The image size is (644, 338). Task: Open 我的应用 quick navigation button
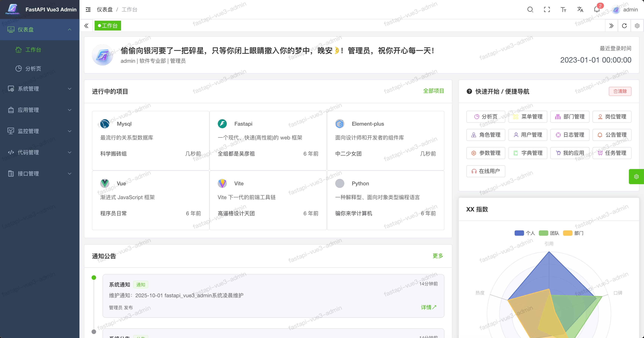[x=570, y=153]
